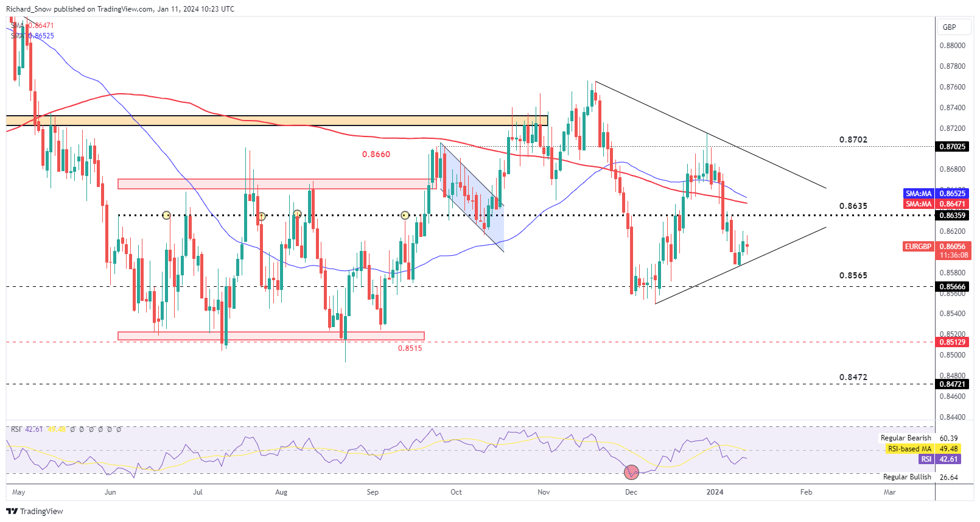
Task: Click the 2024 label on time axis
Action: point(715,492)
